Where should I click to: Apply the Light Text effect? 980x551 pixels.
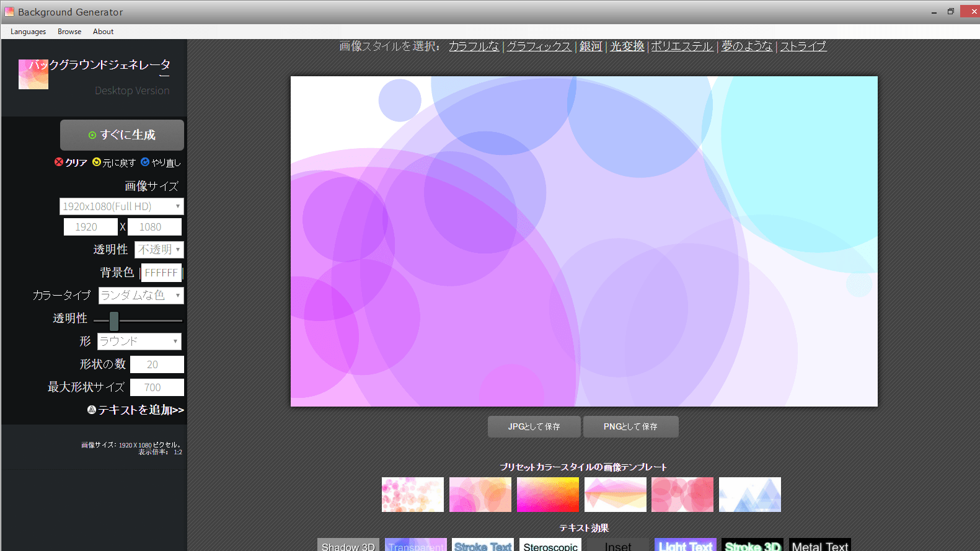tap(686, 545)
